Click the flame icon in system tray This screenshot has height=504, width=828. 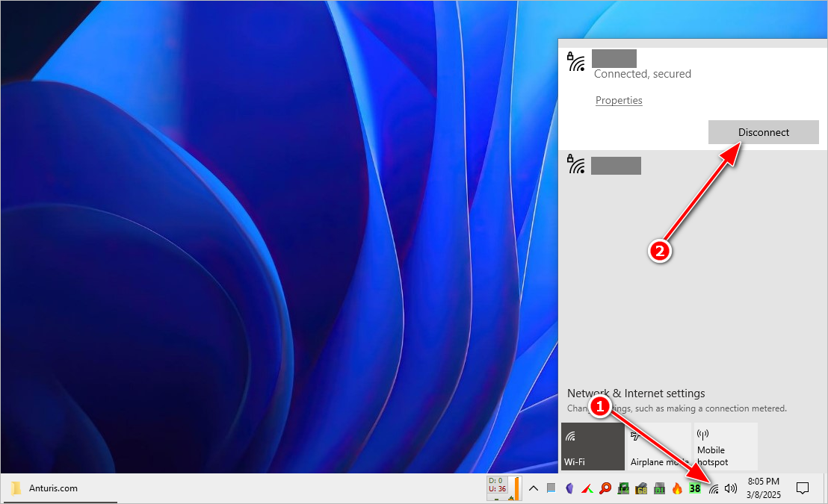pos(677,489)
